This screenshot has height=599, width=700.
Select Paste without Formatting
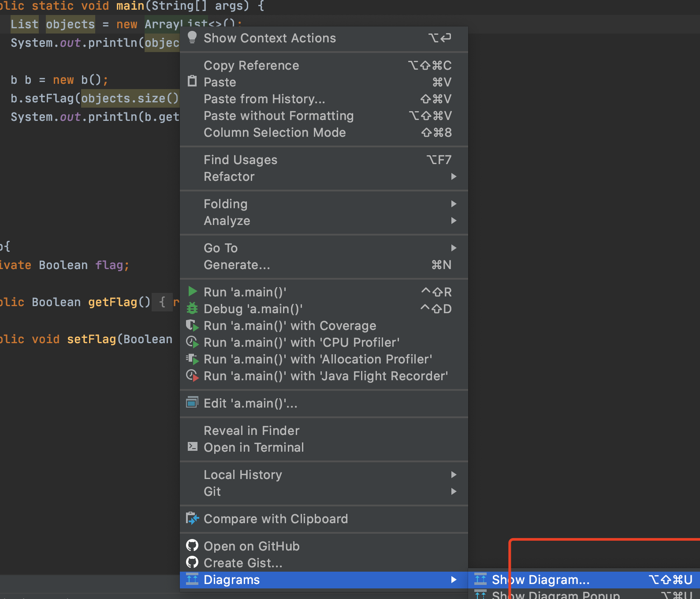pos(324,116)
